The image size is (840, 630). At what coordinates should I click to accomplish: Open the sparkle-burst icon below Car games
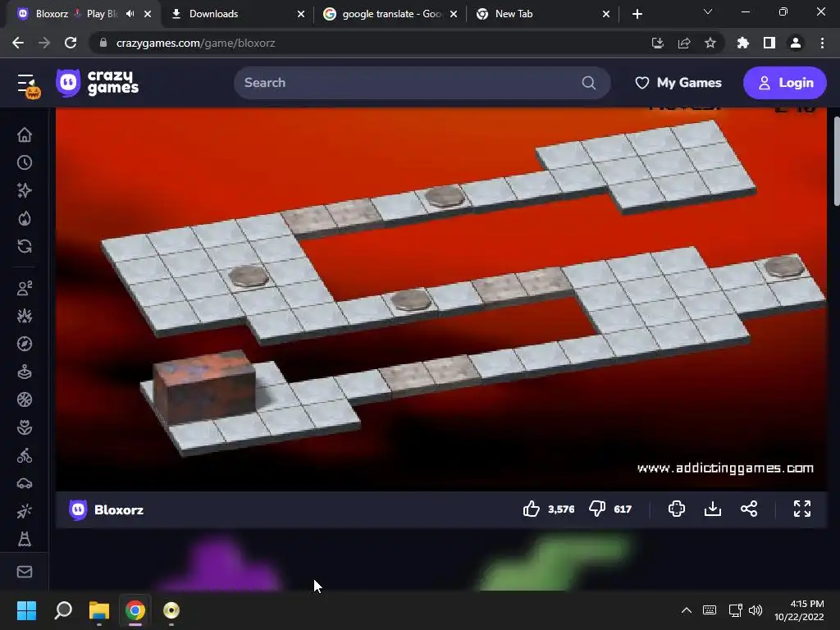[25, 512]
